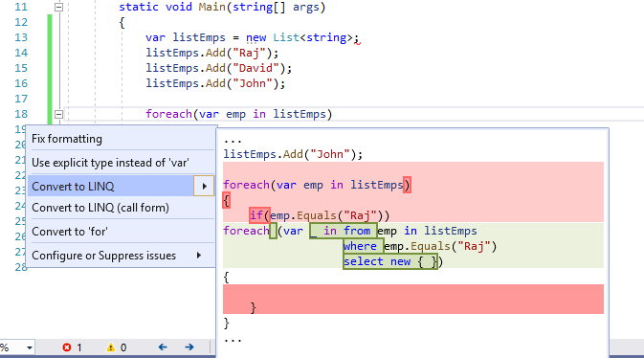
Task: Click the Main method name
Action: click(x=211, y=7)
